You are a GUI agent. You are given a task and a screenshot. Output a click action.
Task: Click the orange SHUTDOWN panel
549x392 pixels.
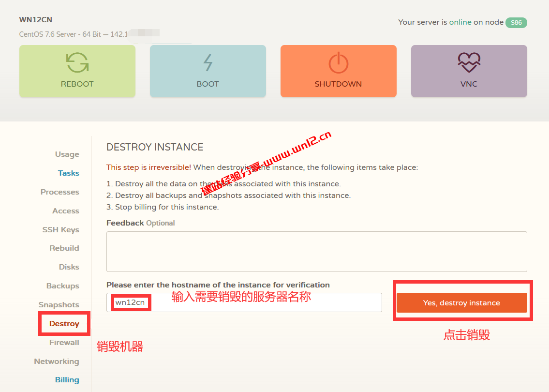[x=338, y=71]
